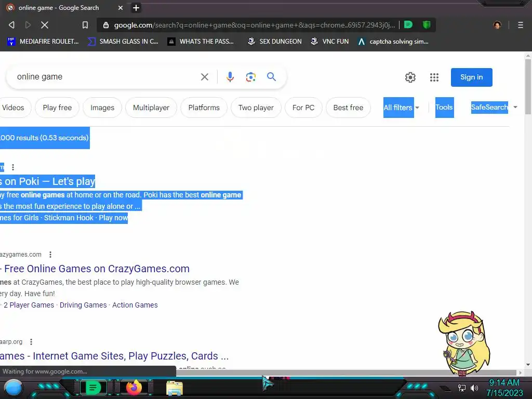Click the Sign in button
This screenshot has width=532, height=399.
(471, 77)
